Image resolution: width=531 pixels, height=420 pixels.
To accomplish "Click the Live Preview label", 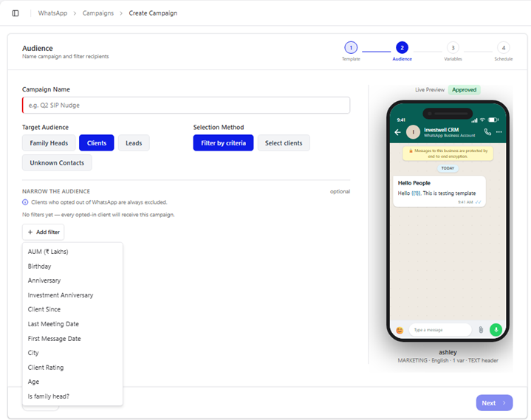I will tap(430, 90).
